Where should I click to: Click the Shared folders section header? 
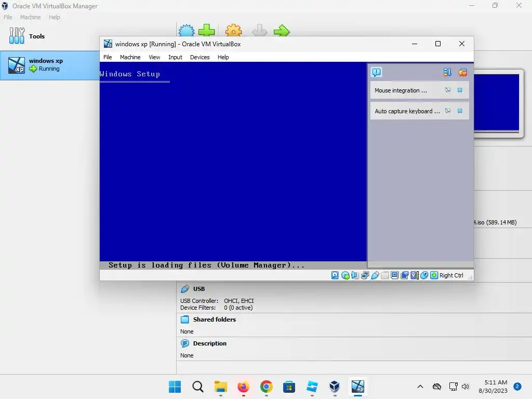coord(215,320)
